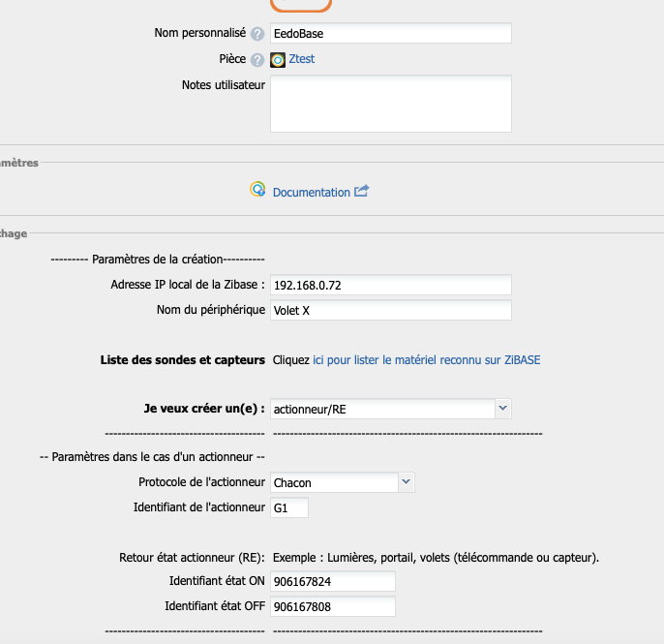Click the Paramètres section heading

click(19, 163)
